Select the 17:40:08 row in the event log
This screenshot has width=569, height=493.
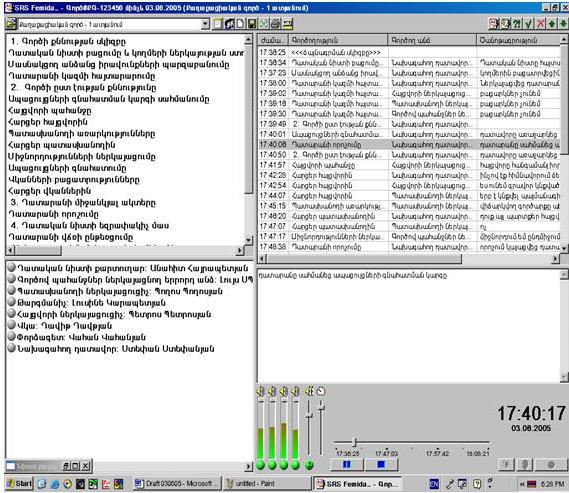(x=409, y=144)
